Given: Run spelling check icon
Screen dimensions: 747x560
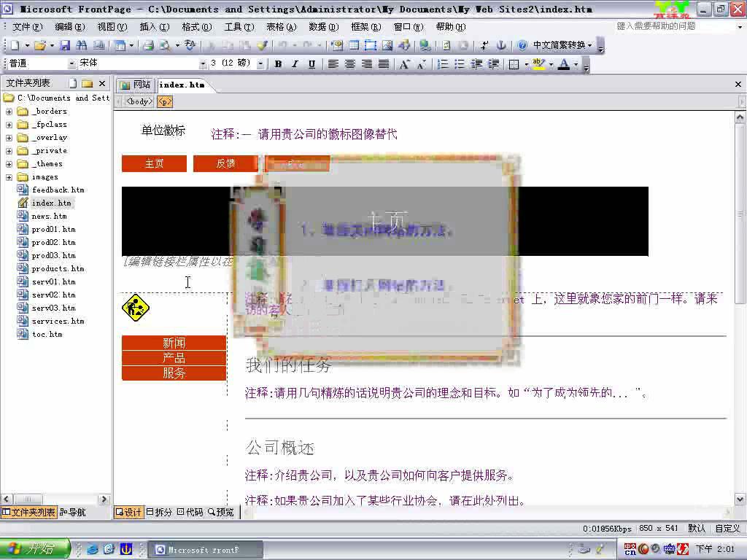Looking at the screenshot, I should [x=190, y=45].
